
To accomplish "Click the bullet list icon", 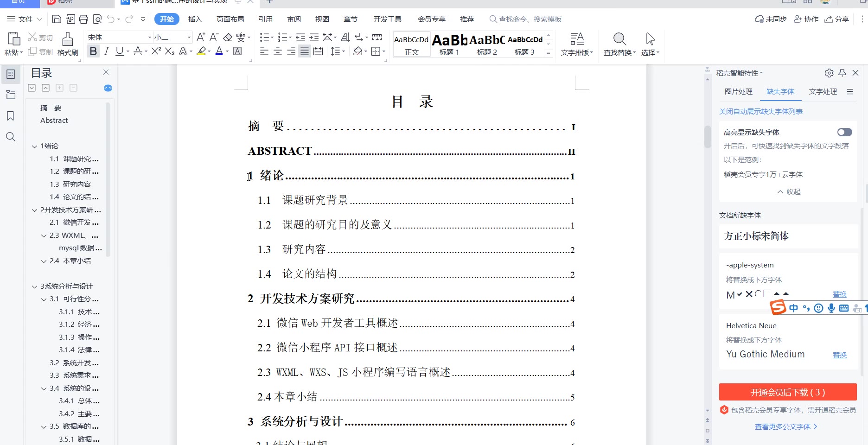I will pyautogui.click(x=264, y=37).
